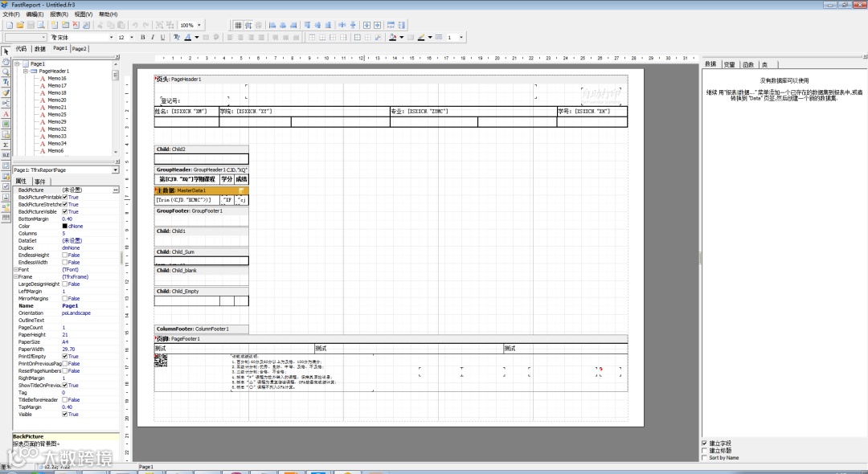Select the red A Text object tool
The width and height of the screenshot is (868, 474).
pos(6,113)
